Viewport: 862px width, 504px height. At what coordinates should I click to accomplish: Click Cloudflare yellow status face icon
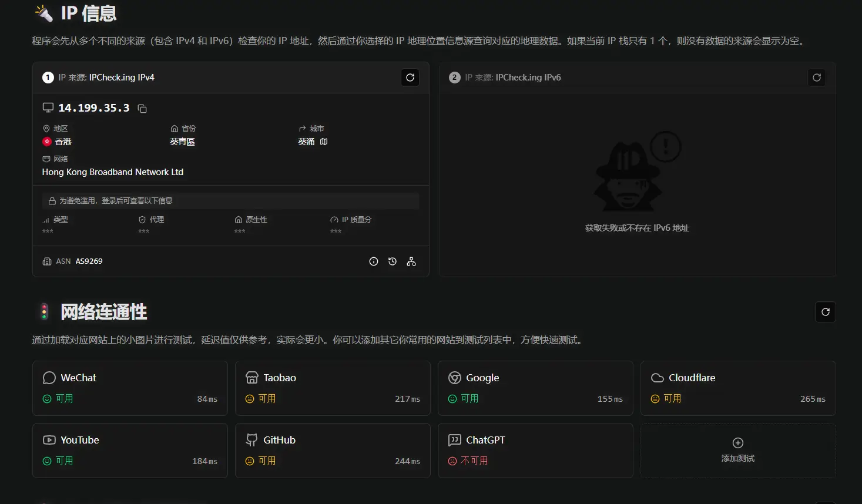655,399
